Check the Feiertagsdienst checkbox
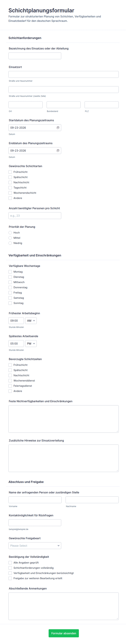This screenshot has width=126, height=644. (x=10, y=386)
